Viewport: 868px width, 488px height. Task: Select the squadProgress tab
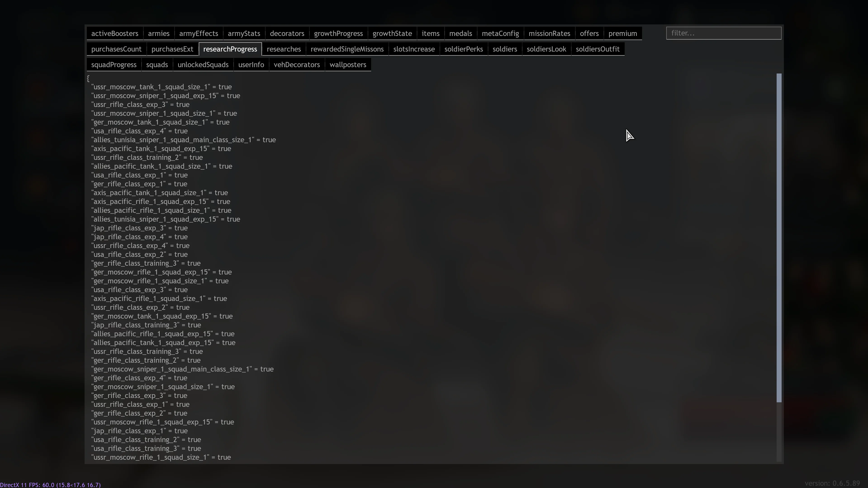point(114,65)
